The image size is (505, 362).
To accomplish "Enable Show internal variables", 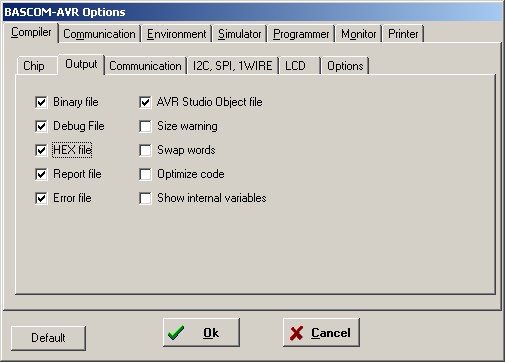I will tap(145, 198).
